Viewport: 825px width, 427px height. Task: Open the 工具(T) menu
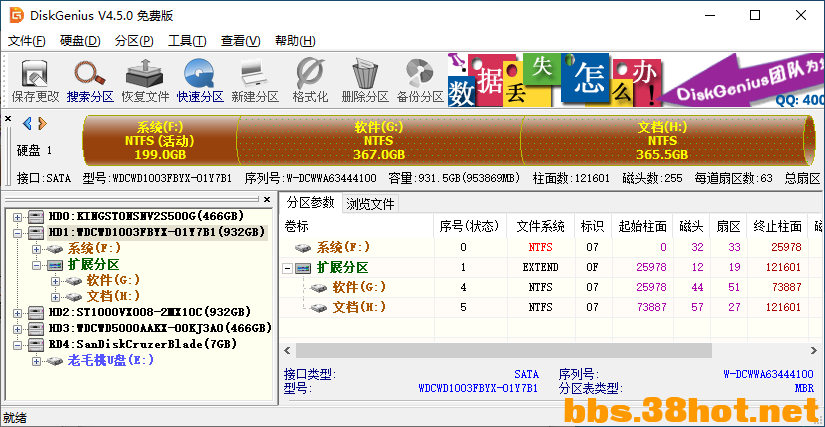pyautogui.click(x=187, y=41)
